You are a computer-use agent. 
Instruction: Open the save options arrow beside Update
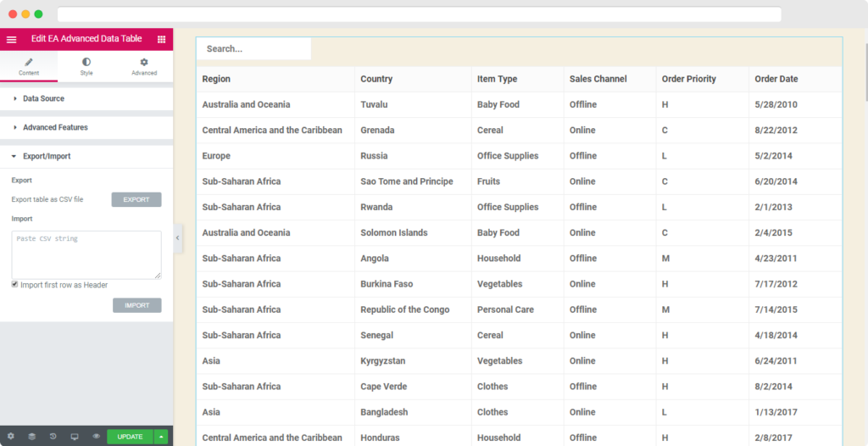161,437
